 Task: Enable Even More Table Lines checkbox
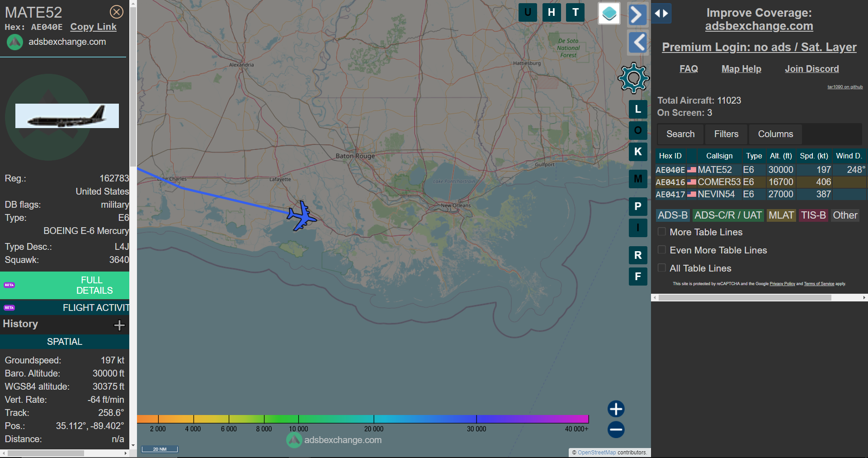pos(661,250)
